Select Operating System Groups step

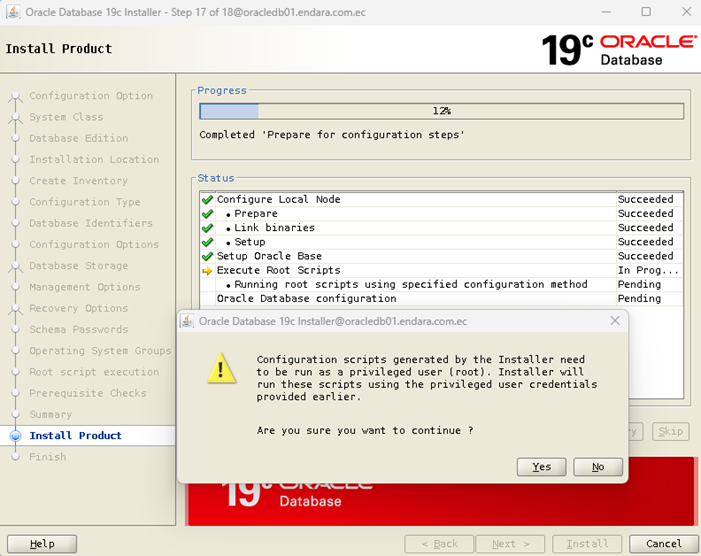pos(100,351)
